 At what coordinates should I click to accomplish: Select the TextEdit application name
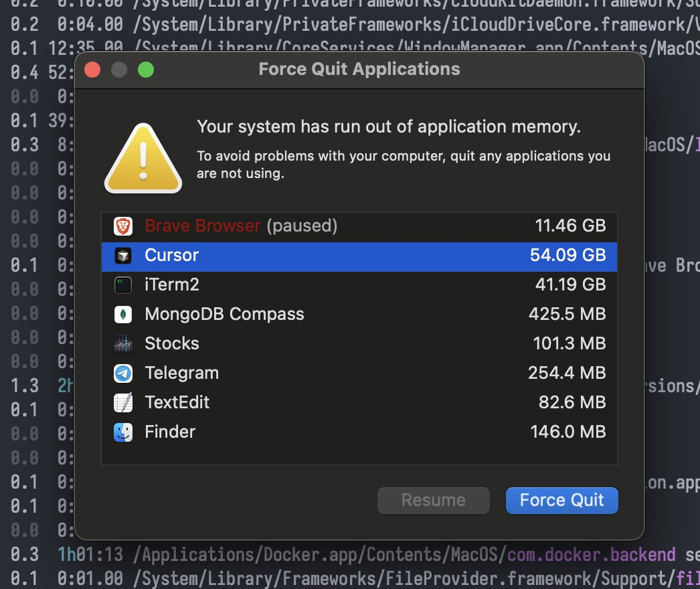pos(177,403)
